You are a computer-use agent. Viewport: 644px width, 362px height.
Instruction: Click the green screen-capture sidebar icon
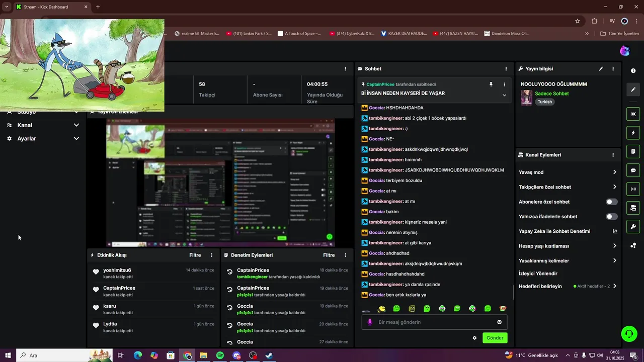tap(633, 114)
